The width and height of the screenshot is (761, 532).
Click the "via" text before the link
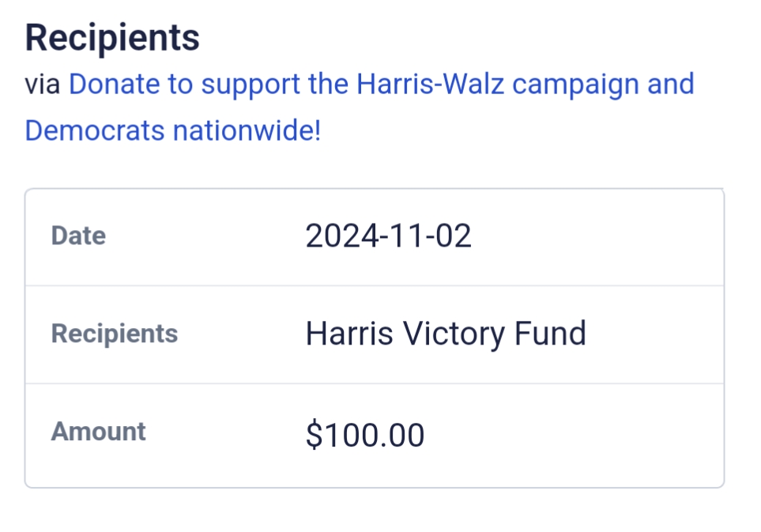[43, 85]
